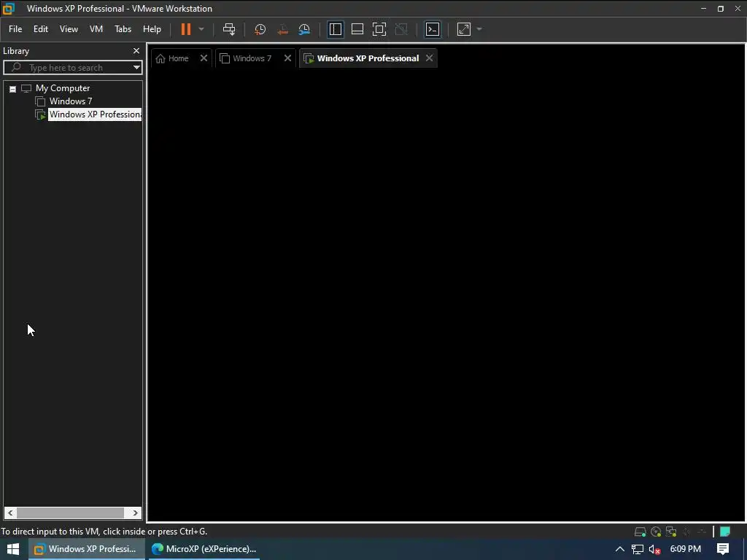The width and height of the screenshot is (747, 560).
Task: Click the VMware Workstation title bar logo
Action: pos(9,8)
